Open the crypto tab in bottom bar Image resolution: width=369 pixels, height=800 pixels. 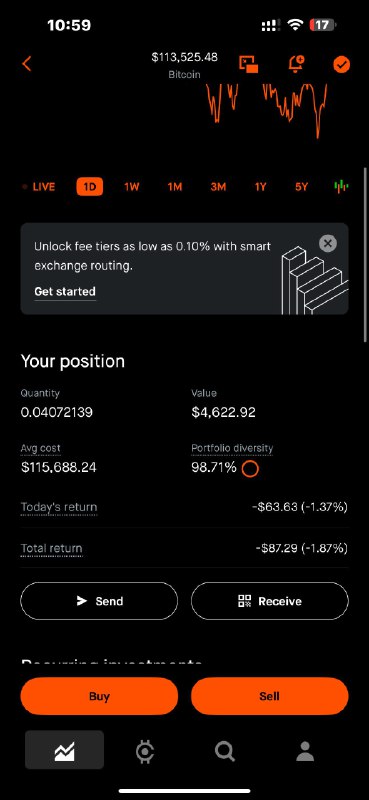pos(144,751)
